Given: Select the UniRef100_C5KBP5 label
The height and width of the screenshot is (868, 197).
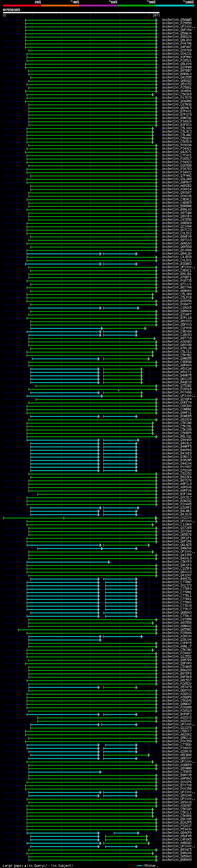Looking at the screenshot, I should (x=177, y=433).
